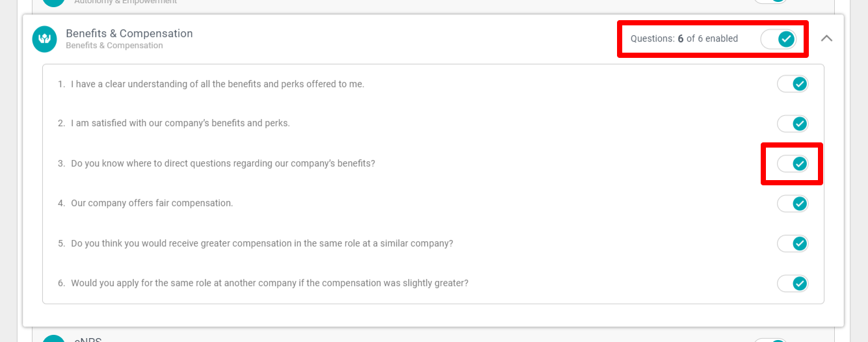The image size is (868, 342).
Task: Click the "Our company offers fair compensation" text
Action: [151, 203]
